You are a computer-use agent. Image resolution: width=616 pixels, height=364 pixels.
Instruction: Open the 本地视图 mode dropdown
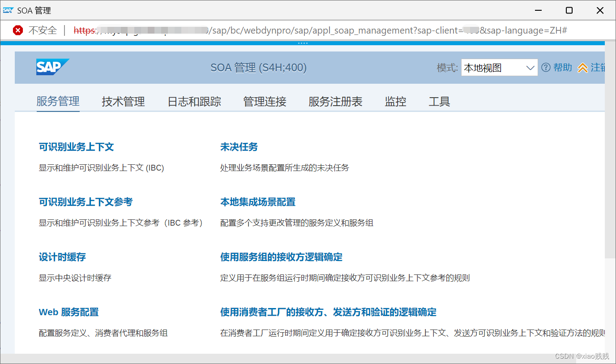499,68
